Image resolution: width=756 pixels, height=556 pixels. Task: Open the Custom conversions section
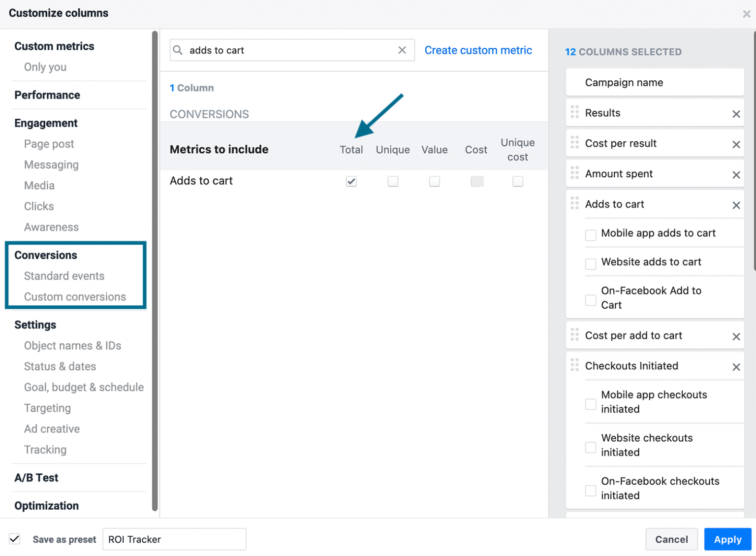pyautogui.click(x=75, y=296)
